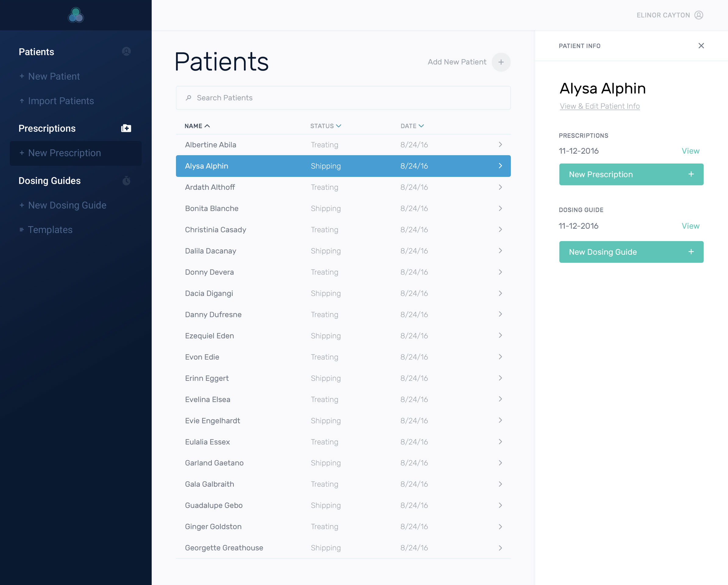This screenshot has height=585, width=728.
Task: Click the list icon before Templates
Action: 22,230
